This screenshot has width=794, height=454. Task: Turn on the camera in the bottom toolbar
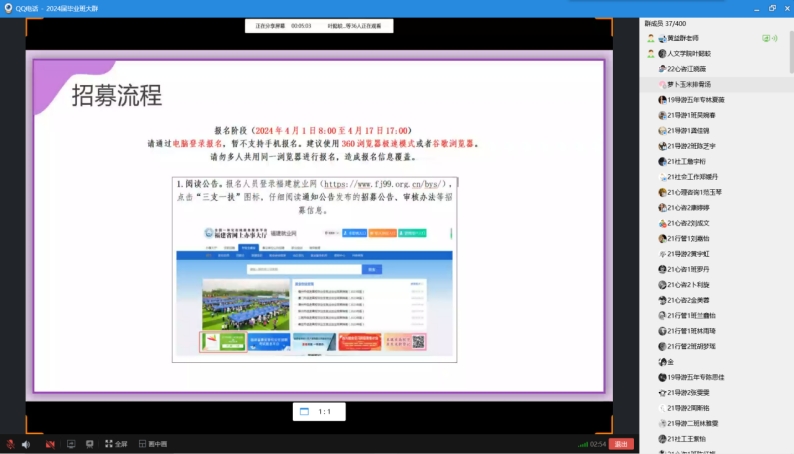point(49,443)
